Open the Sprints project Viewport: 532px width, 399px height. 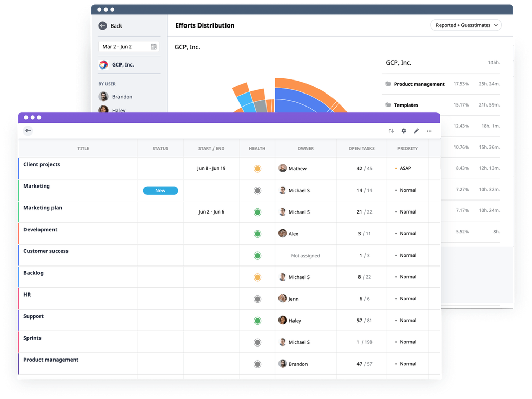click(x=32, y=338)
